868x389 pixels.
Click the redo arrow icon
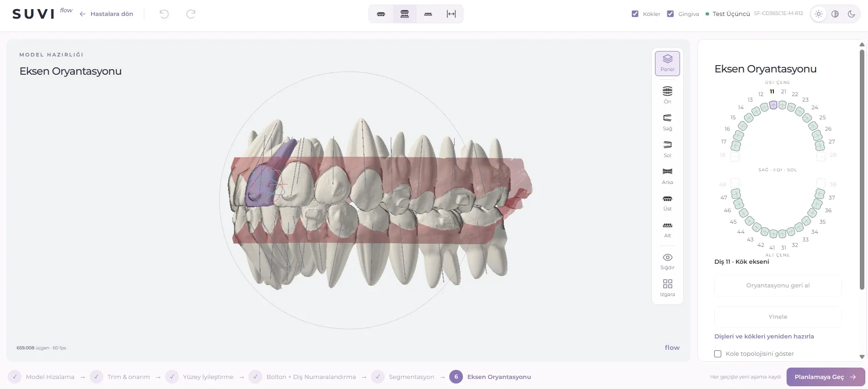point(191,14)
